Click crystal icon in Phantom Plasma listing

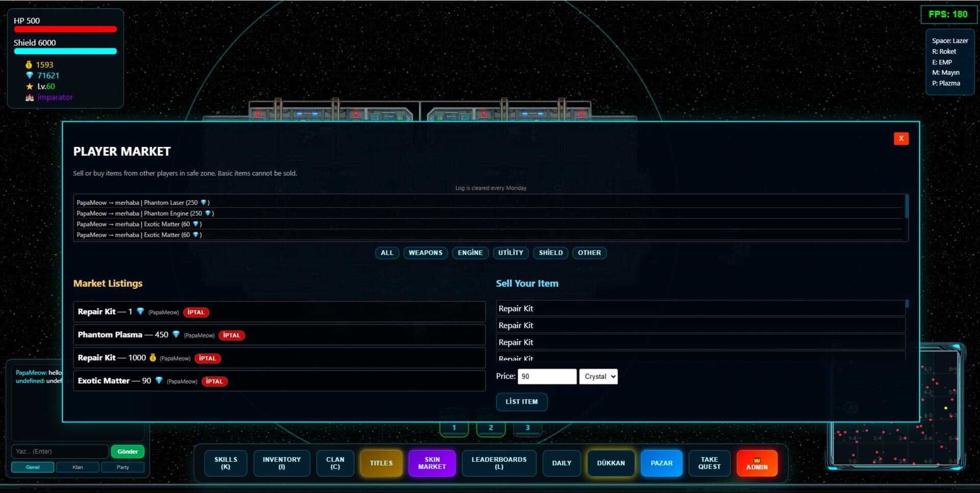tap(176, 334)
